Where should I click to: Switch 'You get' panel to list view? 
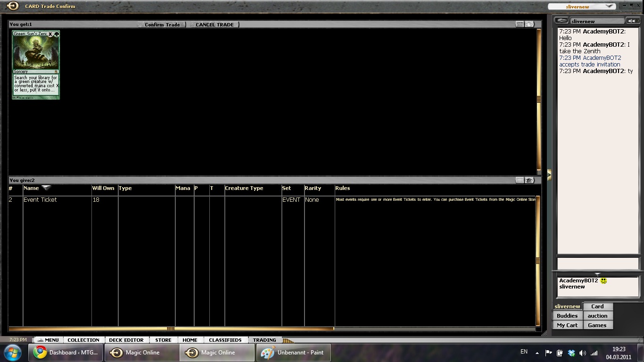(520, 24)
